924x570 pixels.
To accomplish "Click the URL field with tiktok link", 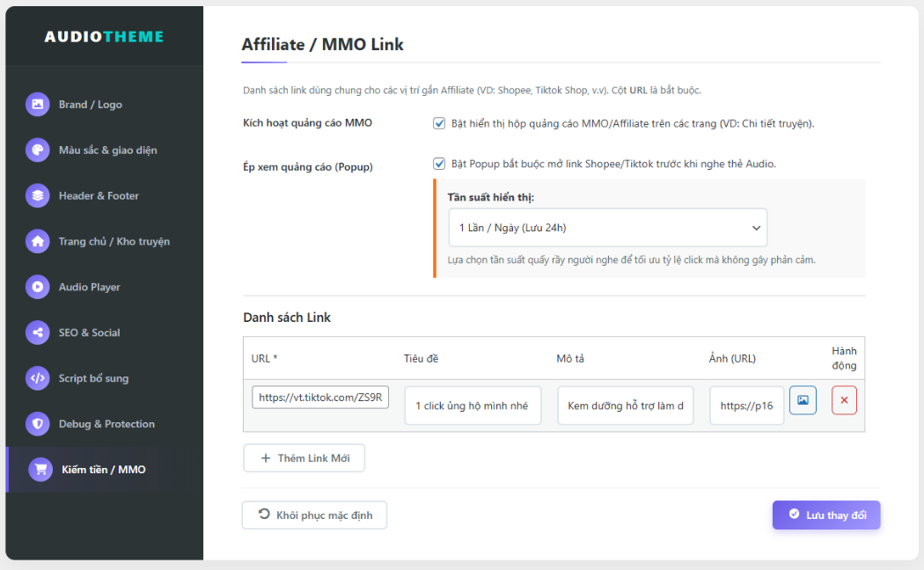I will [320, 398].
